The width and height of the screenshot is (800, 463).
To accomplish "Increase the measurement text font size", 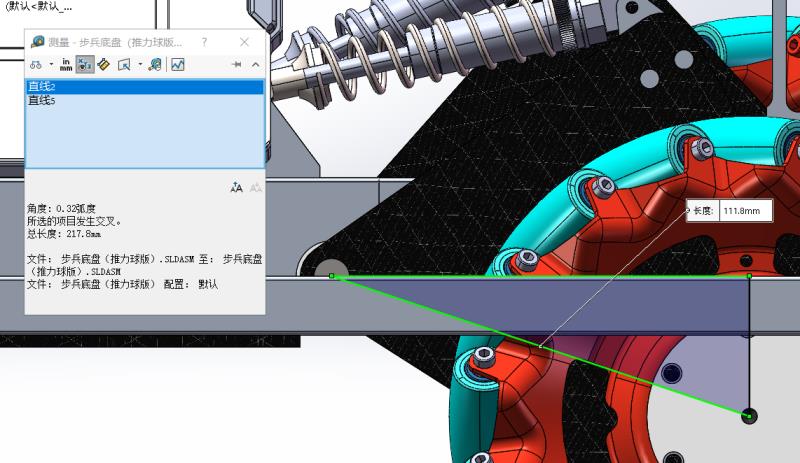I will 236,188.
